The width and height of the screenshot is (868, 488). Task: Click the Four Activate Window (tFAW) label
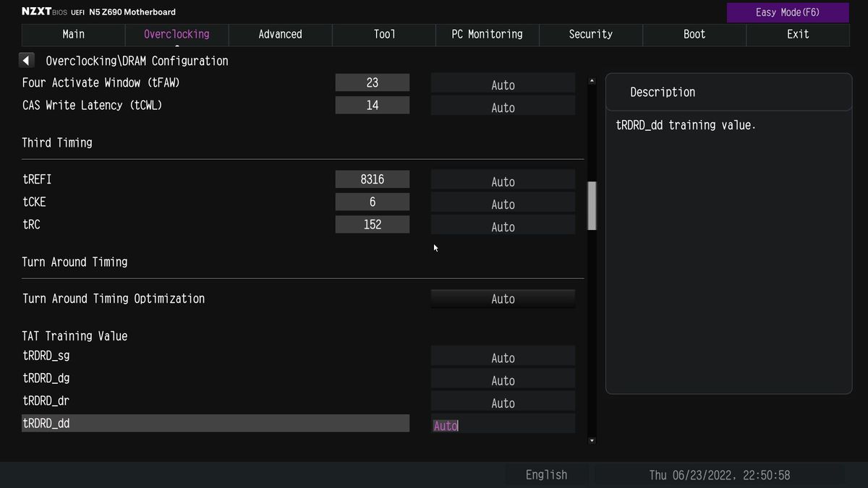pyautogui.click(x=101, y=82)
